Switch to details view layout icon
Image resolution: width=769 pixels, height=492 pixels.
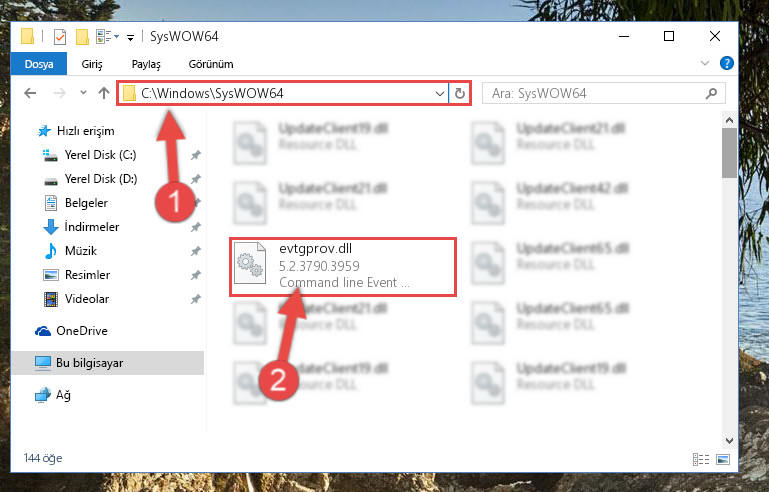tap(701, 459)
